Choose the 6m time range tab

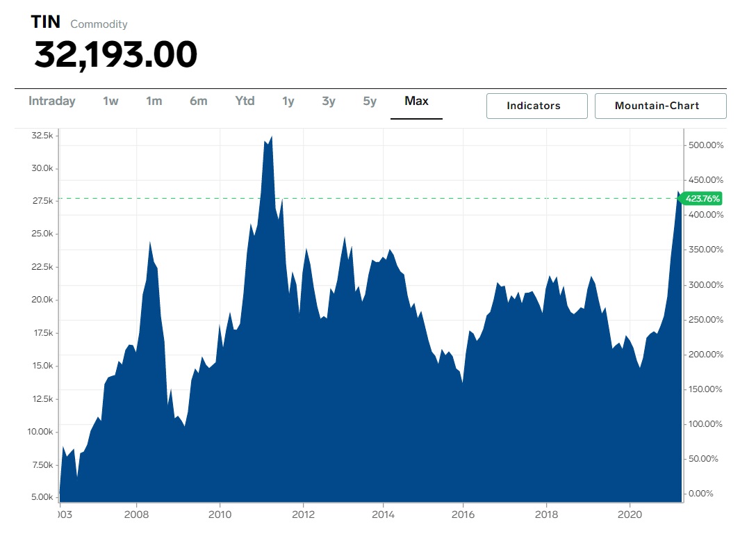(x=198, y=101)
